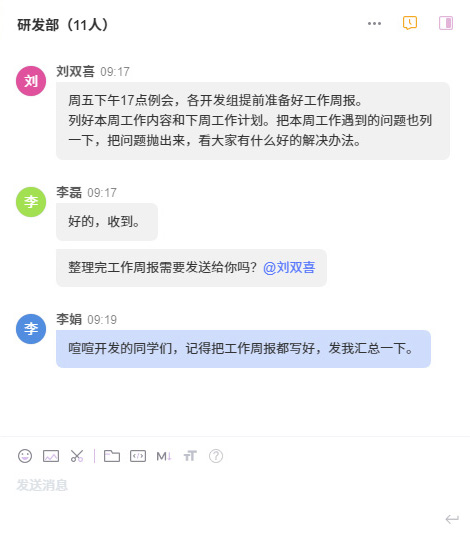
Task: Open the folder file attachment icon
Action: click(112, 456)
